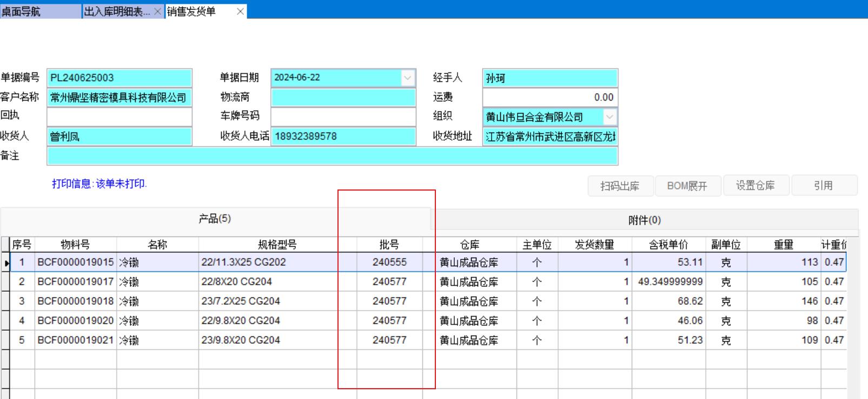Select row 3 with material BCF0000019018
This screenshot has height=399, width=868.
(x=75, y=302)
